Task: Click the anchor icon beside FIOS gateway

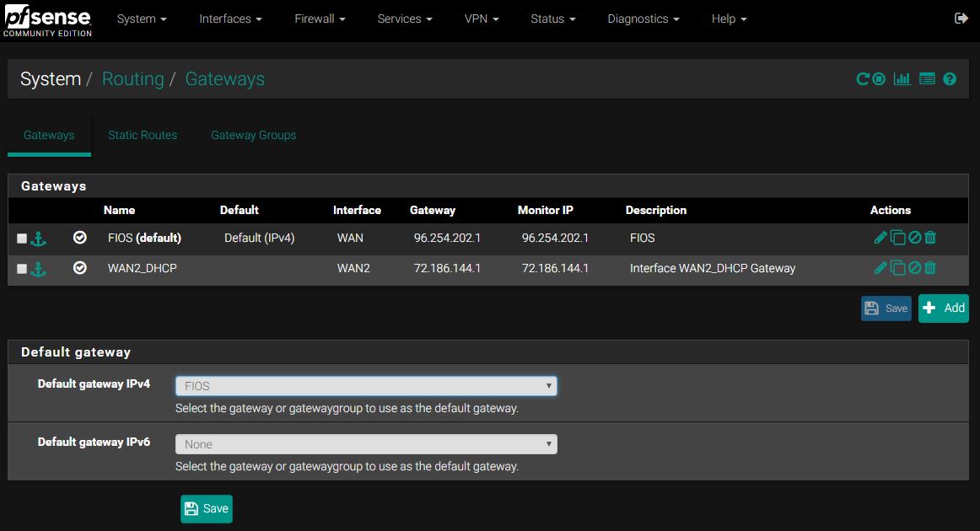Action: point(39,238)
